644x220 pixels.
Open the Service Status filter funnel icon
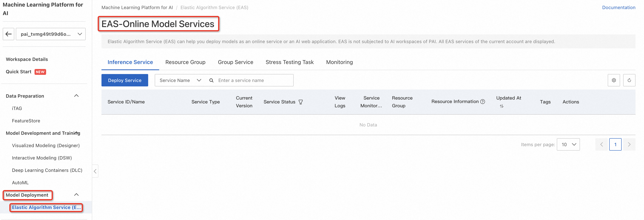click(301, 102)
